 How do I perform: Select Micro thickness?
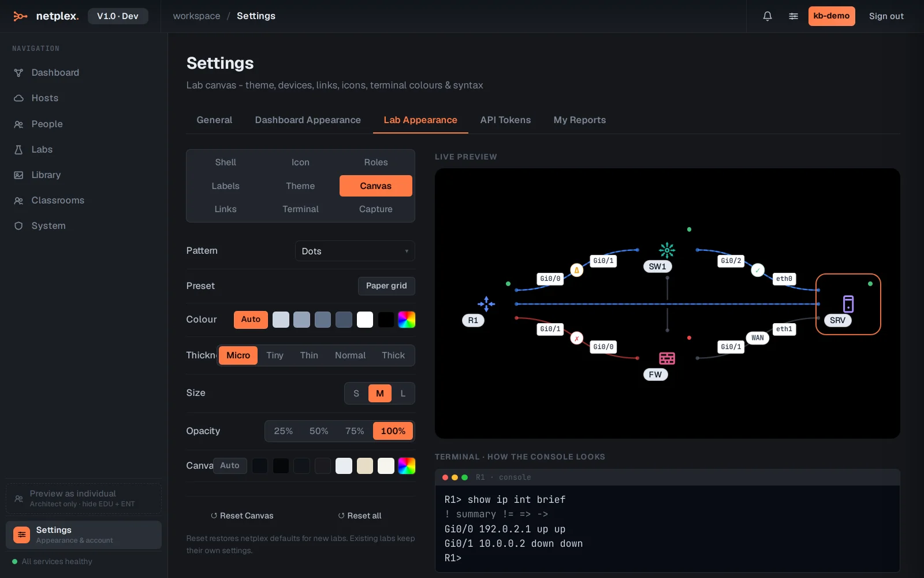pos(238,355)
